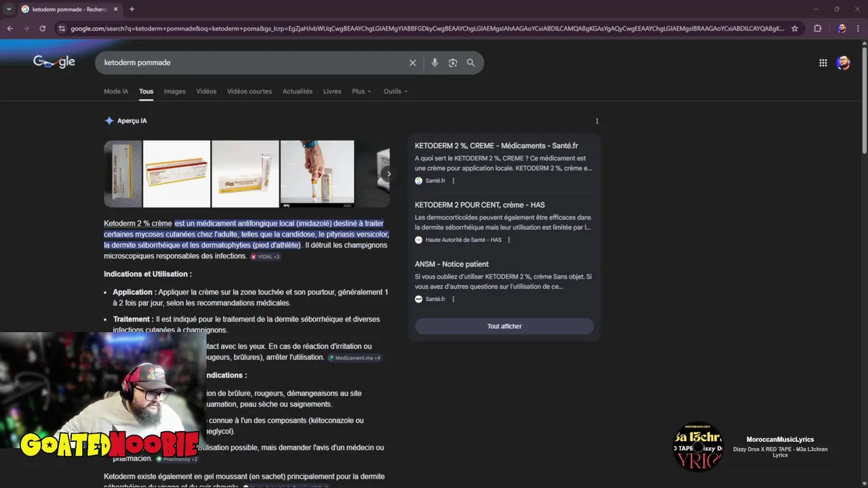Image resolution: width=868 pixels, height=488 pixels.
Task: Switch to Mode IA tab
Action: coord(116,91)
